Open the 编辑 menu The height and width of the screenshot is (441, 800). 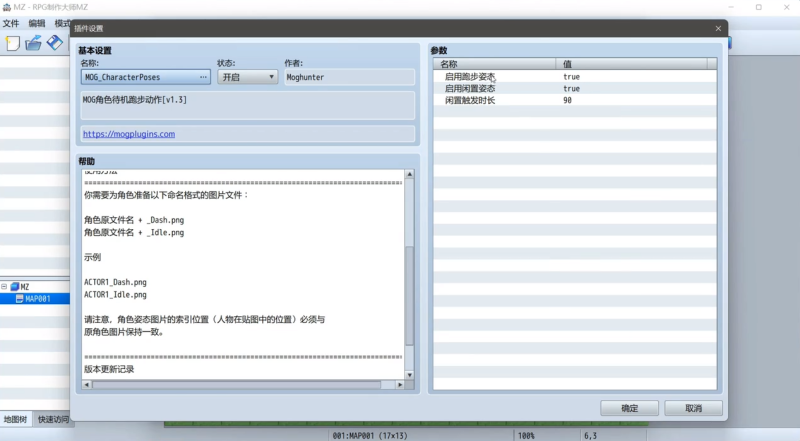click(x=37, y=23)
